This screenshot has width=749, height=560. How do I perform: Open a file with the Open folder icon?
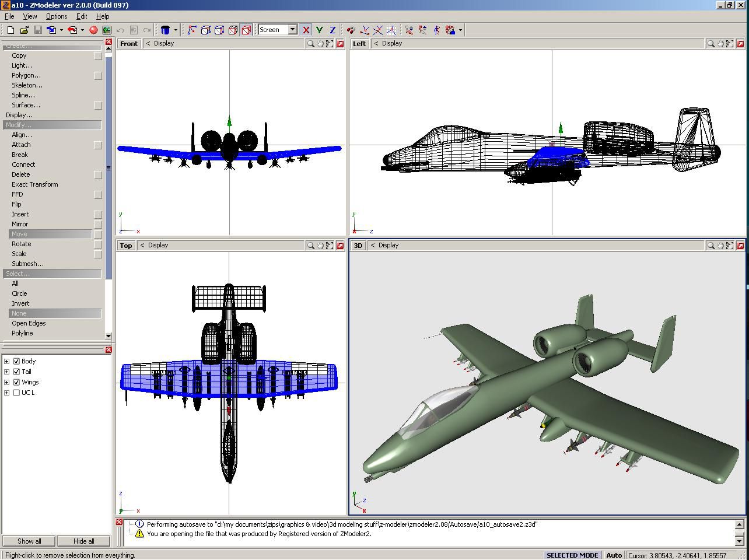tap(24, 30)
